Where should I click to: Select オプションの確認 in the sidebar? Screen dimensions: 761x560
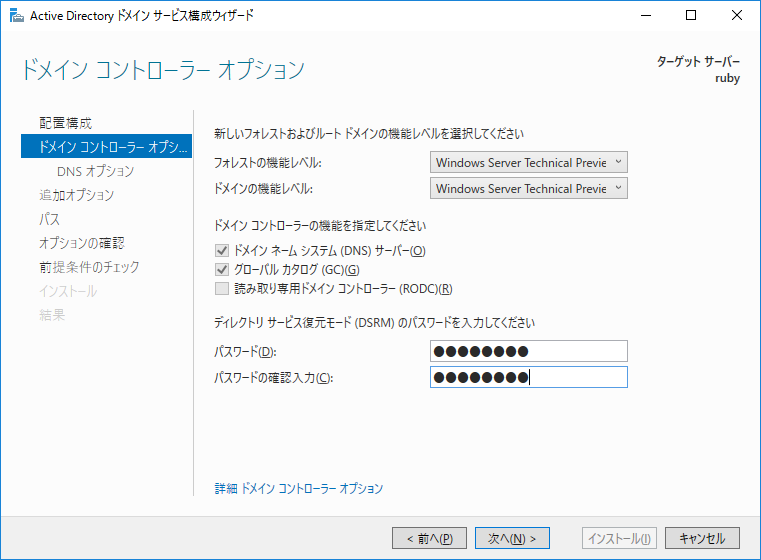[82, 243]
